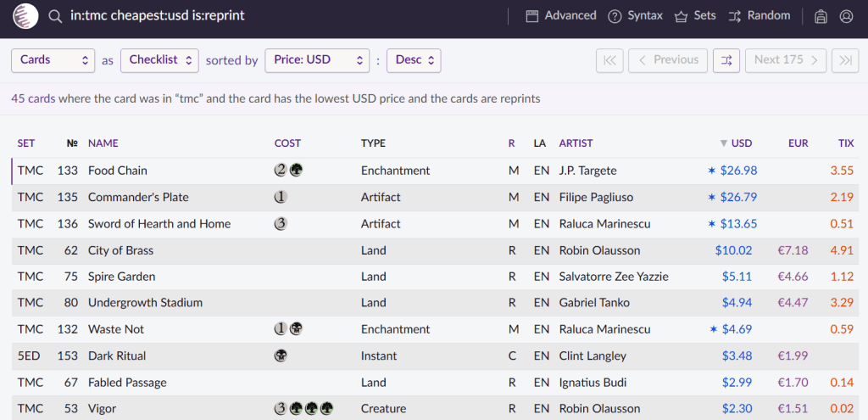Focus the search query input field
The image size is (868, 420).
click(280, 16)
